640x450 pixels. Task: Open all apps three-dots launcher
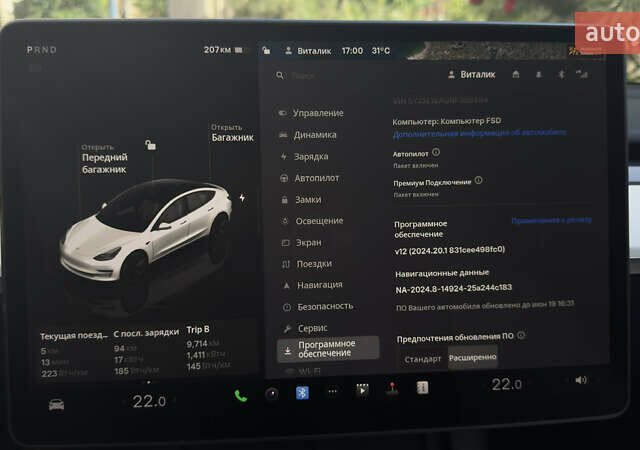[333, 391]
